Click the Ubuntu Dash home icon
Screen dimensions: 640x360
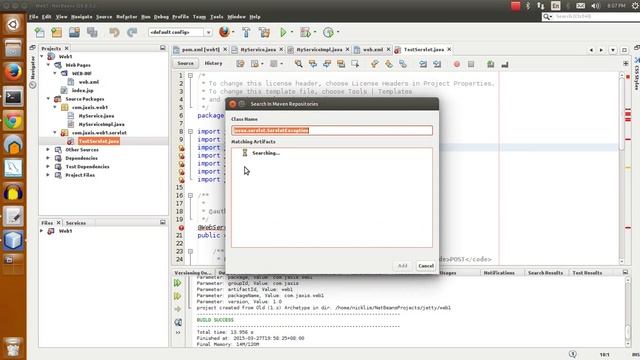pyautogui.click(x=13, y=24)
